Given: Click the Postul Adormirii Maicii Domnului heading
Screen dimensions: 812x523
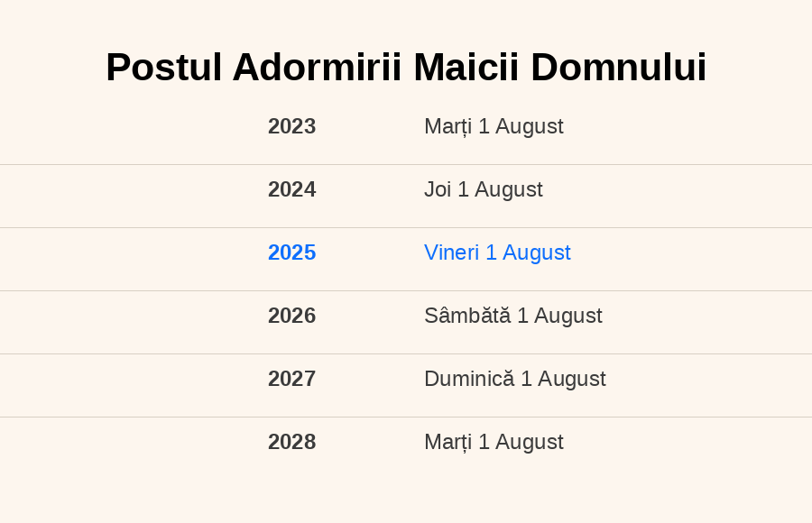Looking at the screenshot, I should point(406,68).
